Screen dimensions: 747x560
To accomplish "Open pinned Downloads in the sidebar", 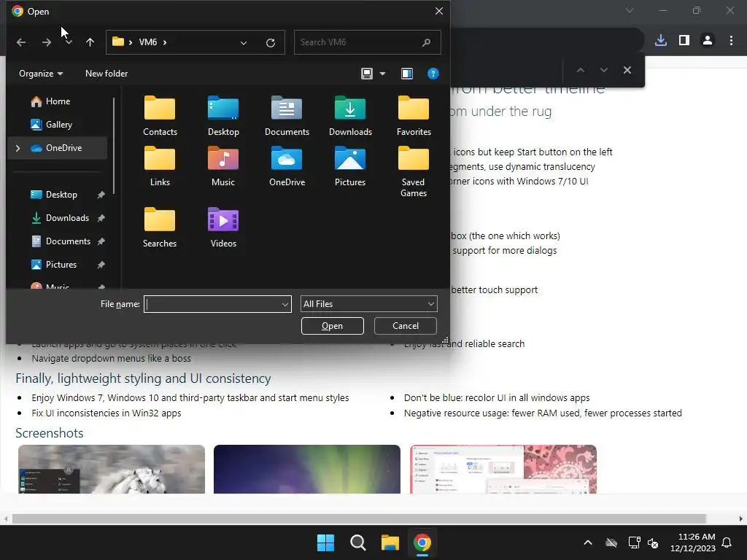I will (67, 217).
